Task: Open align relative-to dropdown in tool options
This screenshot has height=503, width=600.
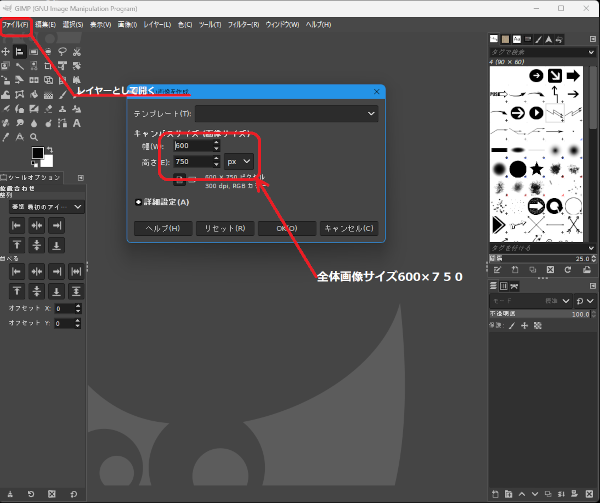Action: 47,207
